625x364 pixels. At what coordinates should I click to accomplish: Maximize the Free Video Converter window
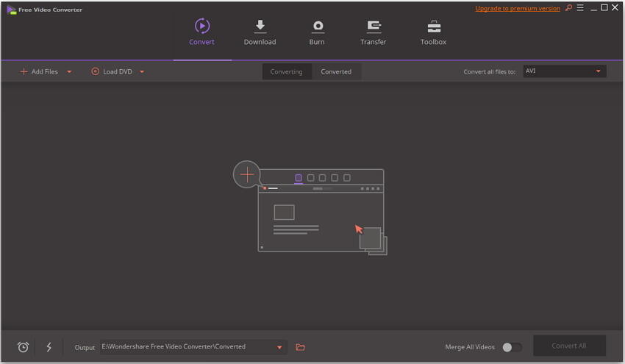tap(604, 7)
